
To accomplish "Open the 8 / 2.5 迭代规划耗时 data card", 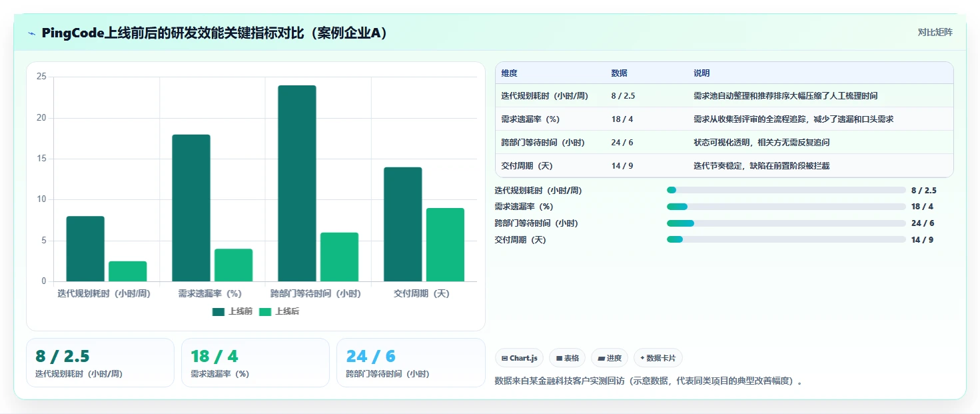I will point(100,363).
